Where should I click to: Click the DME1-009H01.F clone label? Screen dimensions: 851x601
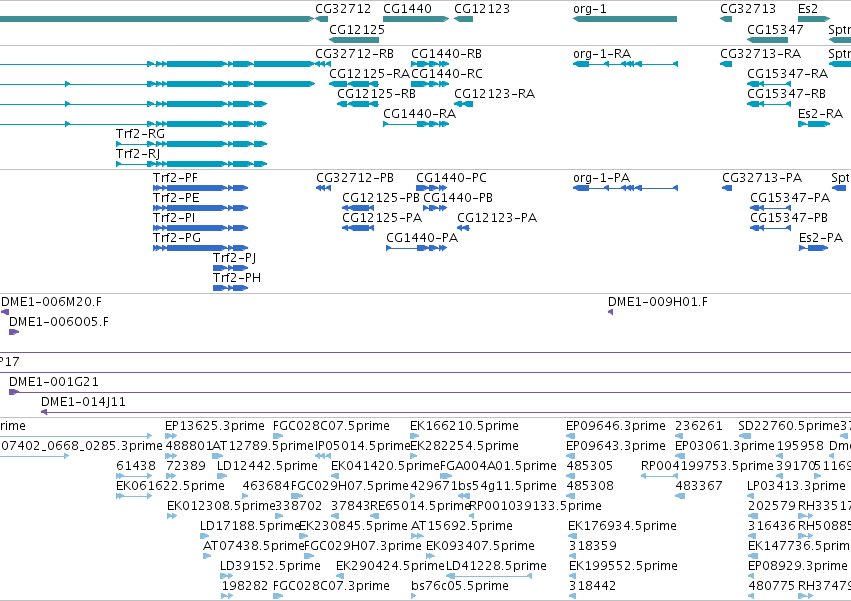point(658,302)
